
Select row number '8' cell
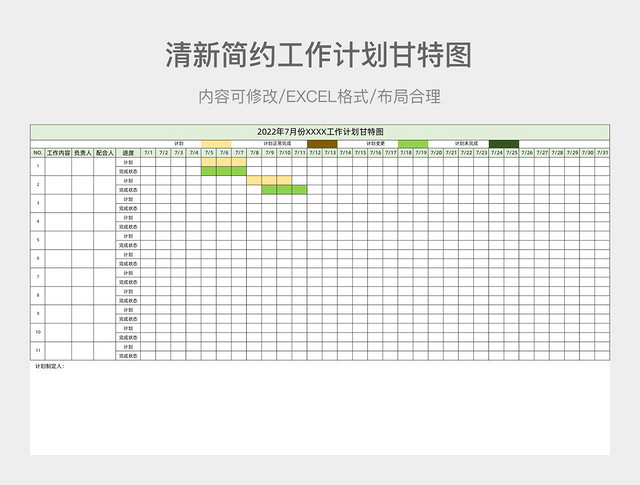38,296
